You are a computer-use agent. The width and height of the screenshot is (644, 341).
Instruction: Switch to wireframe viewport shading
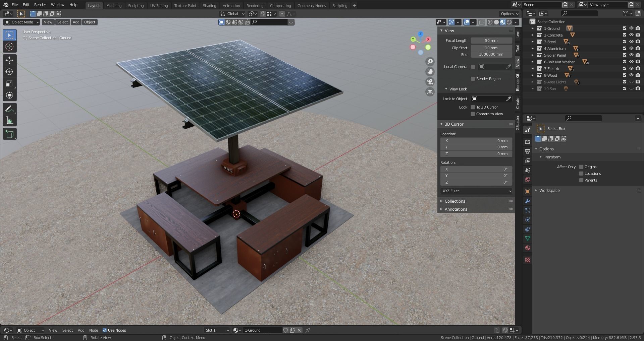[x=490, y=22]
